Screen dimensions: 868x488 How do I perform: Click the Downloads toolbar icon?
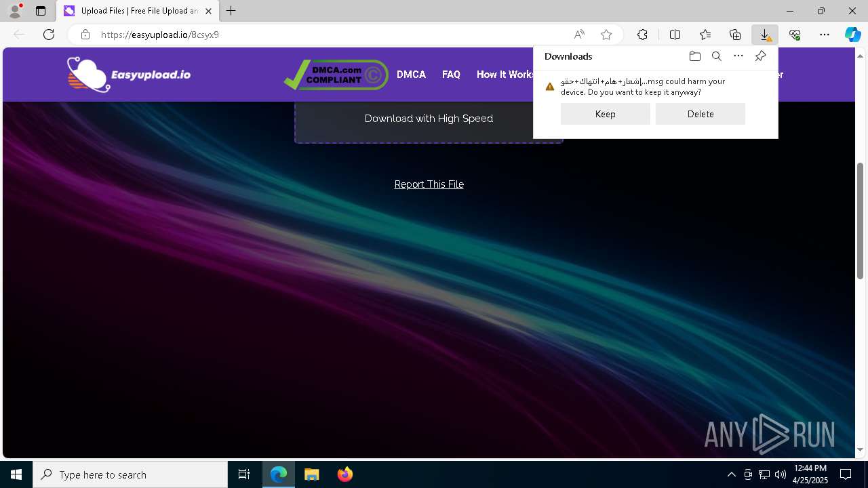765,35
